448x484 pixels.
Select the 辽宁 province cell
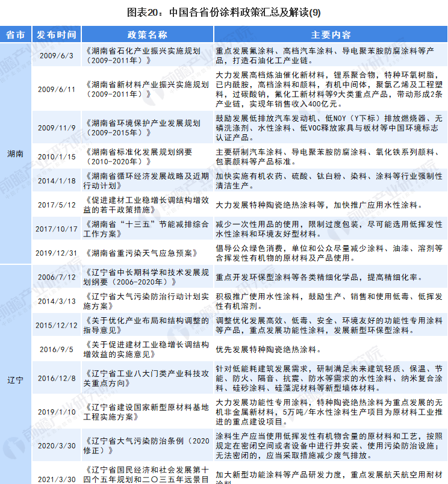[x=15, y=380]
